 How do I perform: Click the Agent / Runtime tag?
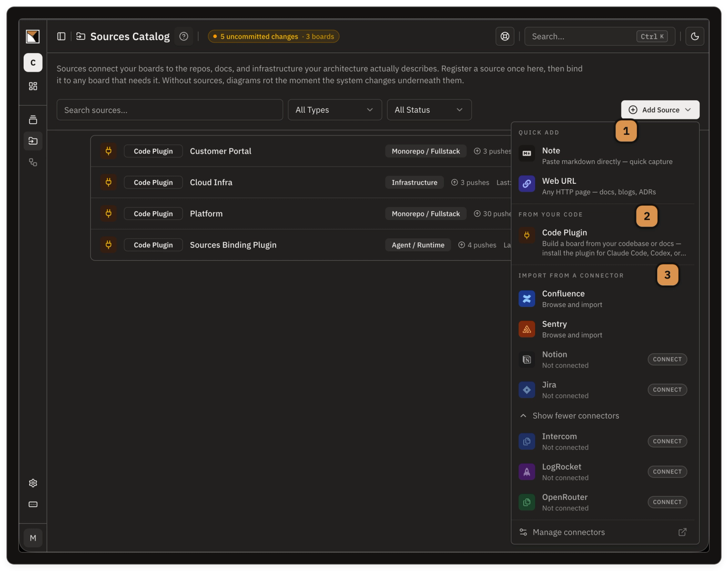pyautogui.click(x=418, y=245)
